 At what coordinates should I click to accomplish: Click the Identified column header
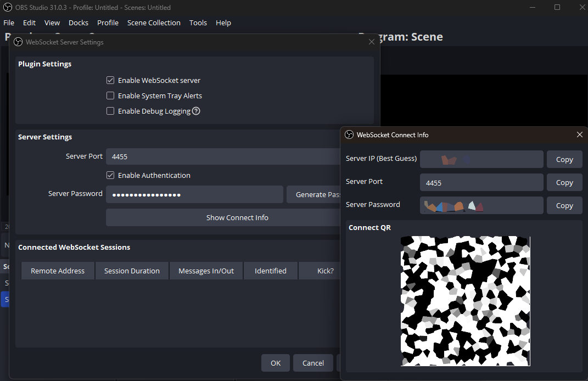coord(270,271)
